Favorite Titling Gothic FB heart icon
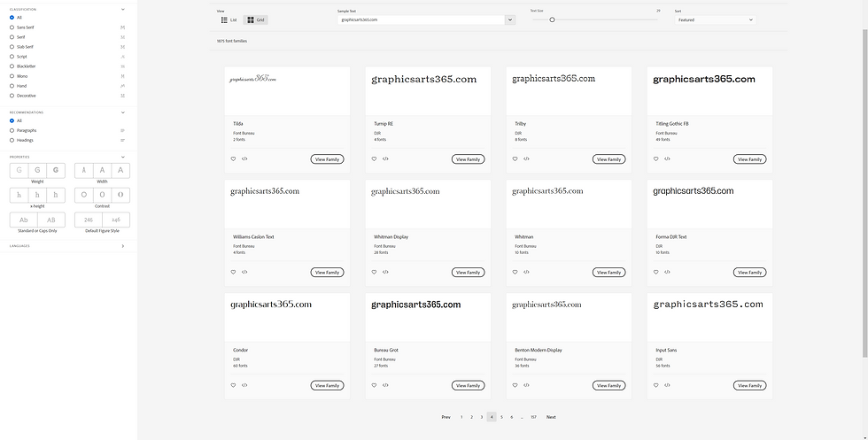 click(x=656, y=158)
